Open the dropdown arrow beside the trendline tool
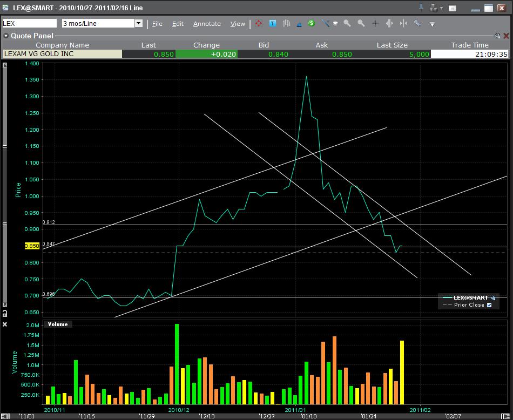 (x=335, y=24)
